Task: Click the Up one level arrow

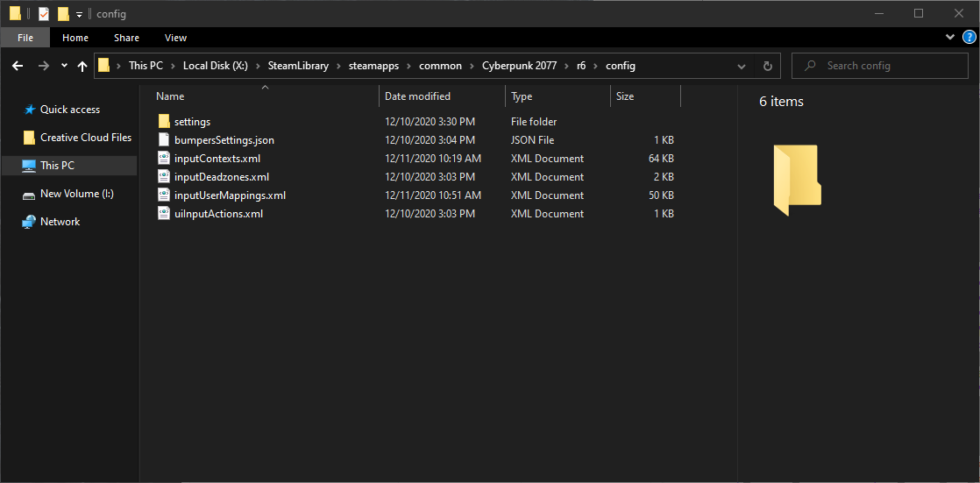Action: 82,66
